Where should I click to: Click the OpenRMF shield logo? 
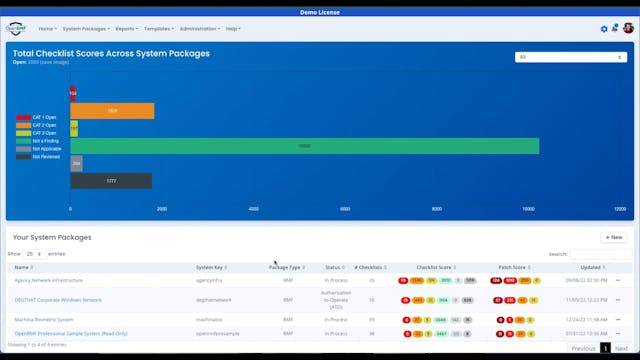click(x=16, y=29)
